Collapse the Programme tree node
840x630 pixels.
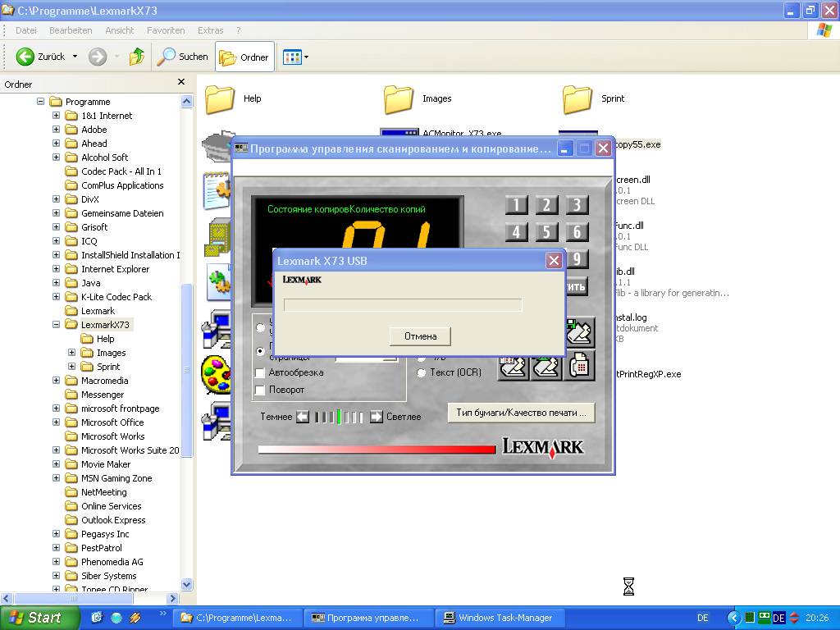pyautogui.click(x=41, y=101)
